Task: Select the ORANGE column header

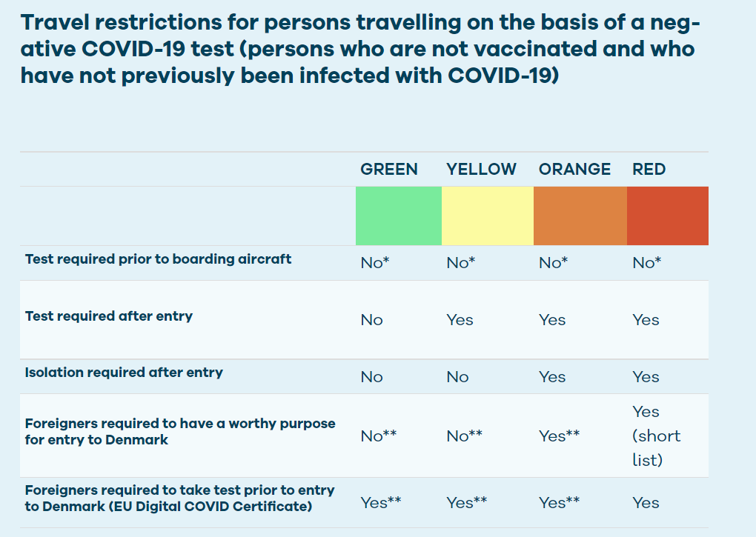Action: click(574, 169)
